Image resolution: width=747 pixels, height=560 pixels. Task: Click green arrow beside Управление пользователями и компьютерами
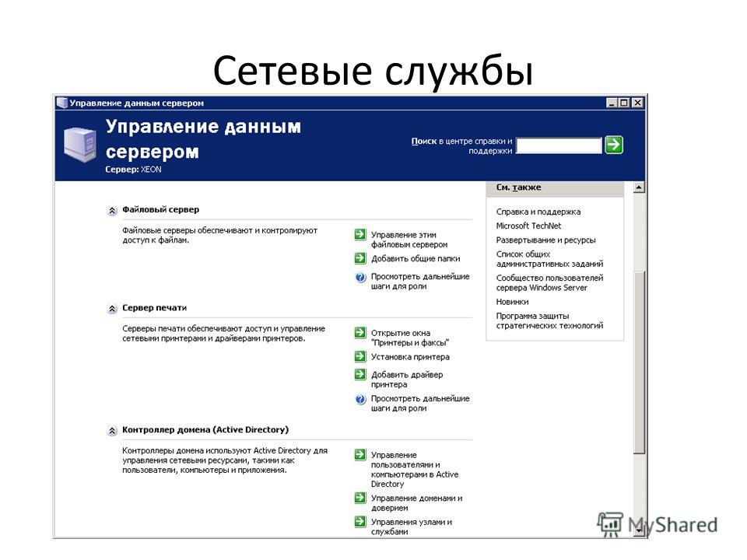pyautogui.click(x=360, y=454)
